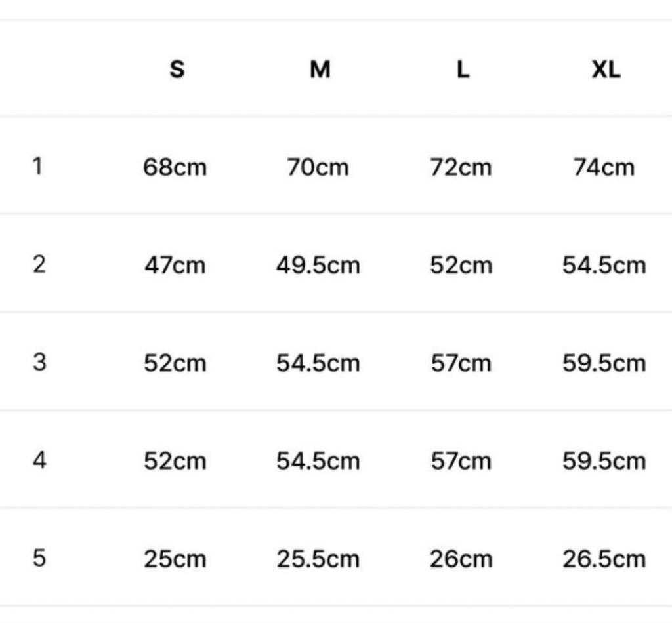Viewport: 672px width, 623px height.
Task: Click row number 1 label
Action: [x=38, y=167]
